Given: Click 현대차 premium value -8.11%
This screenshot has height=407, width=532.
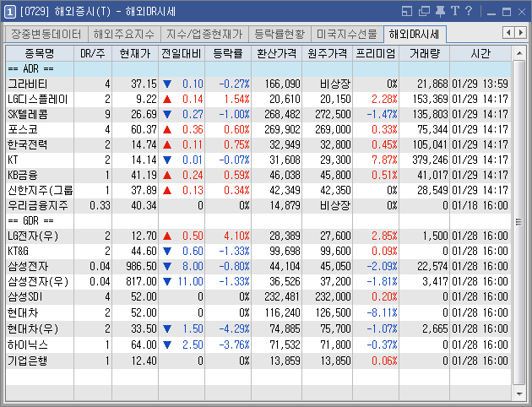Looking at the screenshot, I should click(x=382, y=312).
